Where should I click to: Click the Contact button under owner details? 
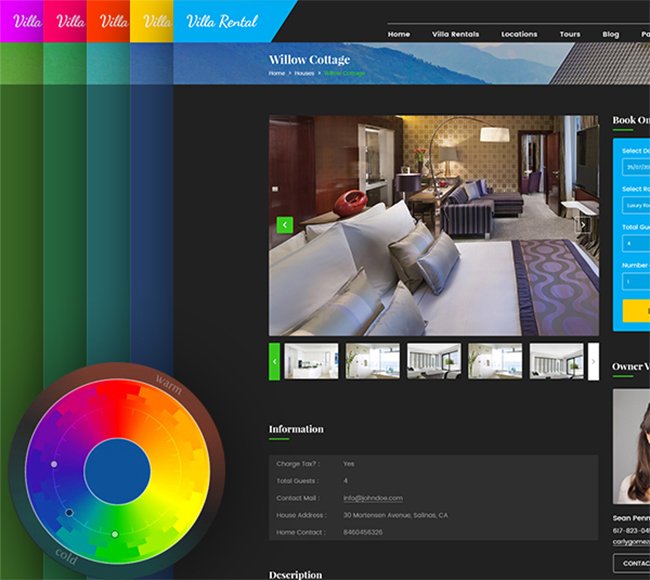632,563
